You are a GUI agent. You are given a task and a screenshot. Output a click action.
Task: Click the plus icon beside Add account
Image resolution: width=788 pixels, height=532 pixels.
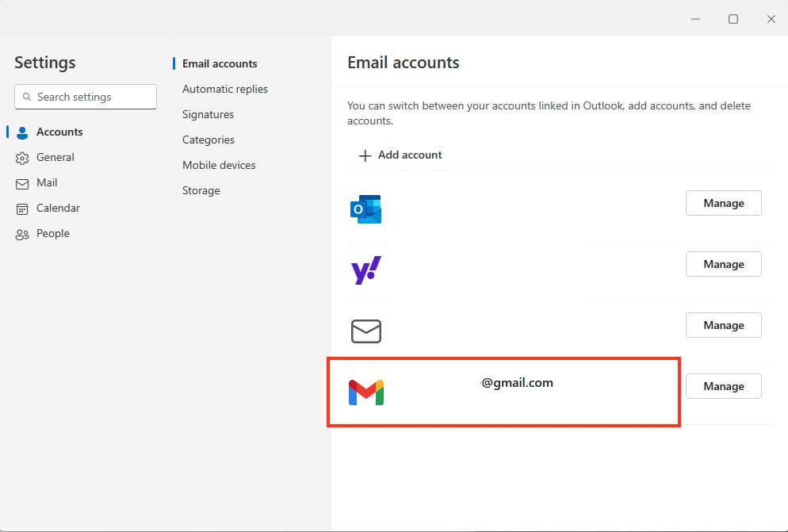365,155
